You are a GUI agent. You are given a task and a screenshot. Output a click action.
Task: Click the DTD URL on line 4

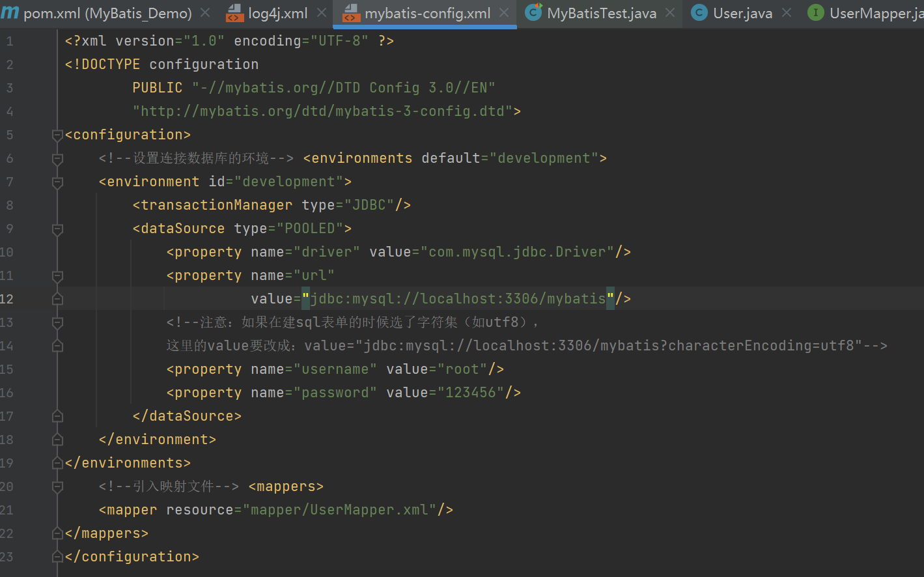point(322,111)
